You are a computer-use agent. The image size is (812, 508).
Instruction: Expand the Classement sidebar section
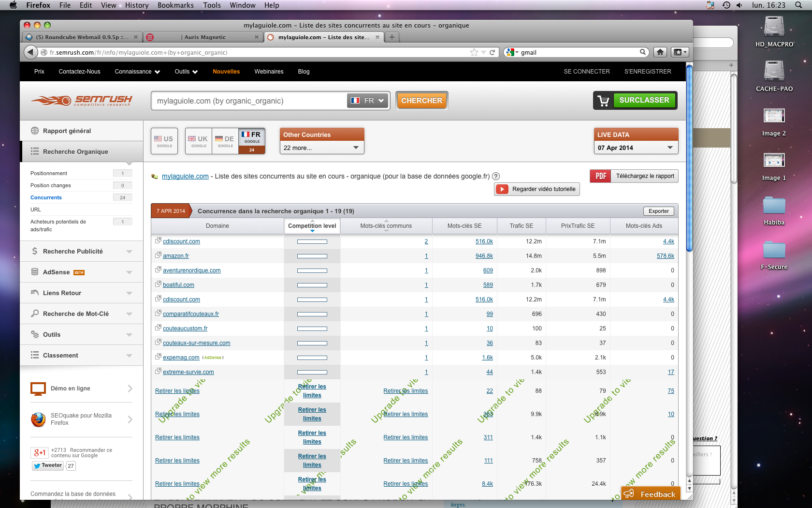tap(81, 356)
